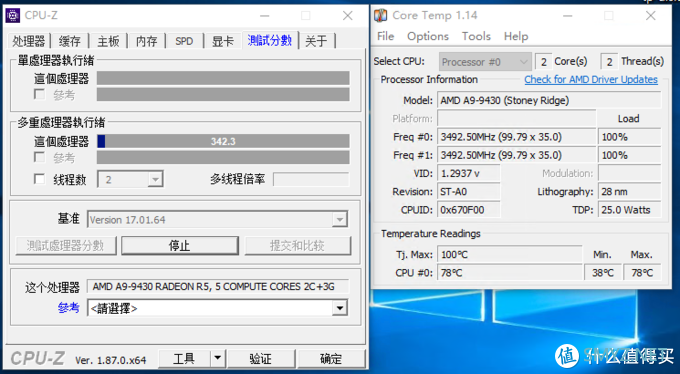Click the multi-thread 342.3 progress bar
The image size is (680, 374).
(223, 141)
